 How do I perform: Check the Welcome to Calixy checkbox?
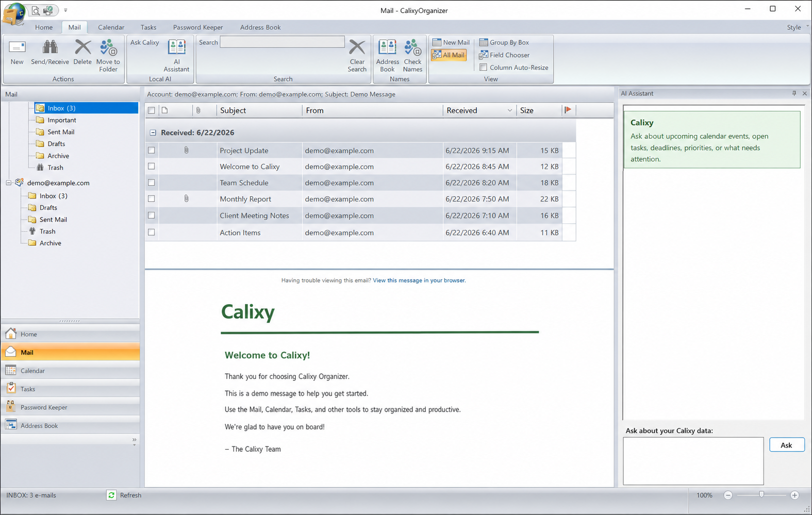tap(151, 167)
